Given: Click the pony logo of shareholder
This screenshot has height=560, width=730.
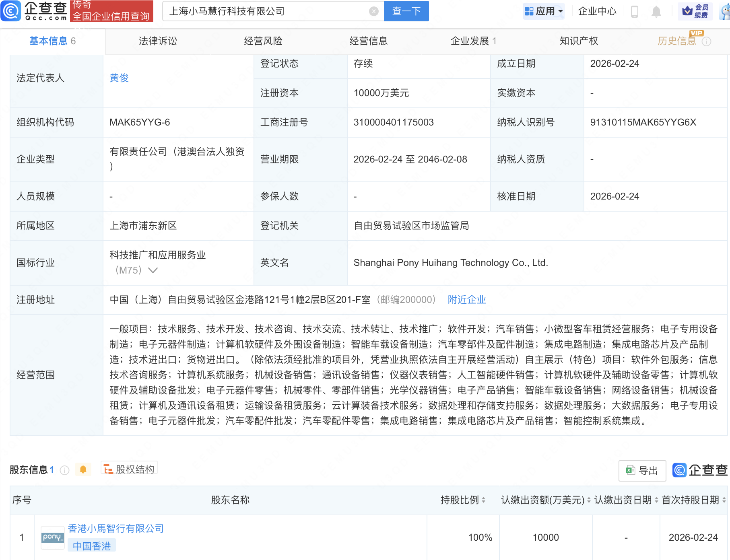Looking at the screenshot, I should click(x=52, y=537).
